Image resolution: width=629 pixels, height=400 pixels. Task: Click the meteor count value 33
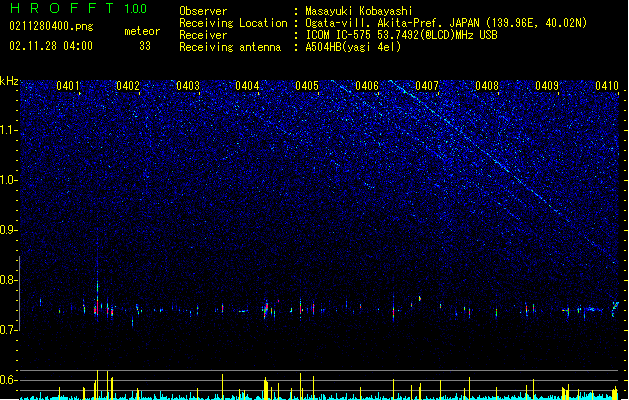pyautogui.click(x=145, y=46)
